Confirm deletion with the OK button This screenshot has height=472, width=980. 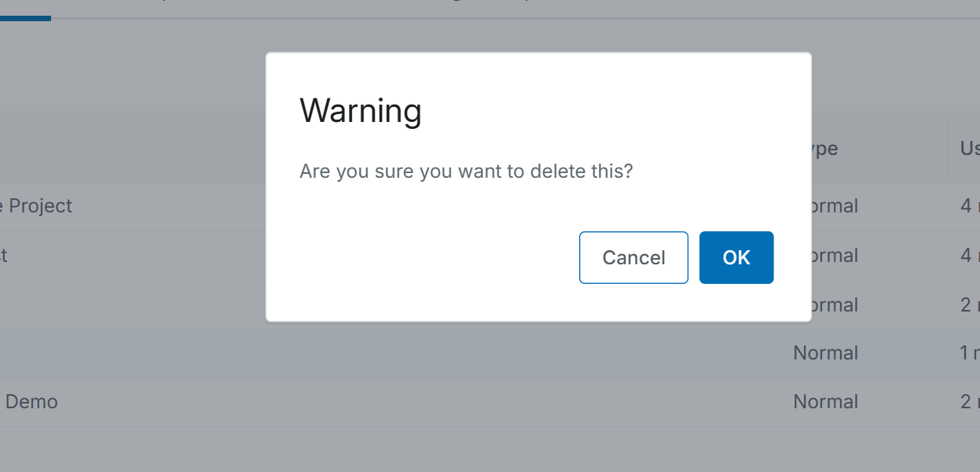point(736,257)
